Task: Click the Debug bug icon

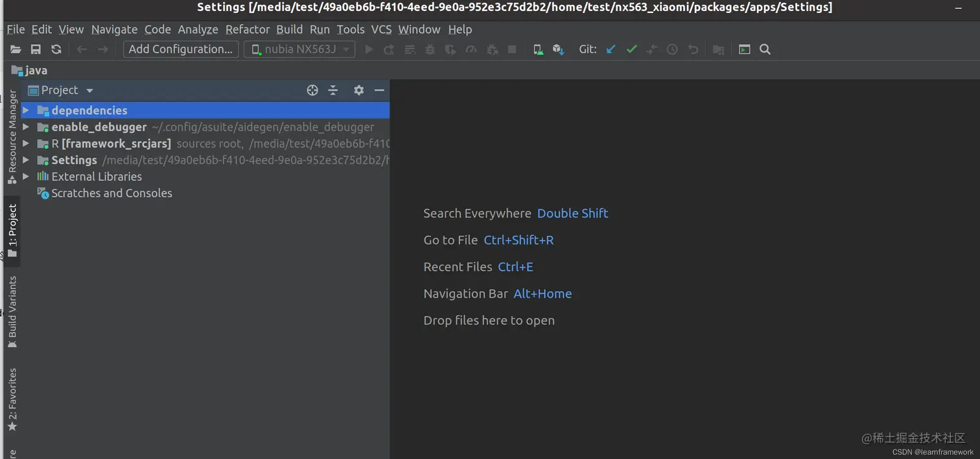Action: (430, 49)
